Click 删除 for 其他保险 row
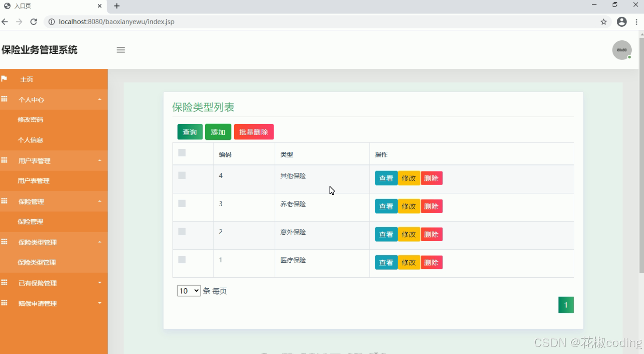 431,178
